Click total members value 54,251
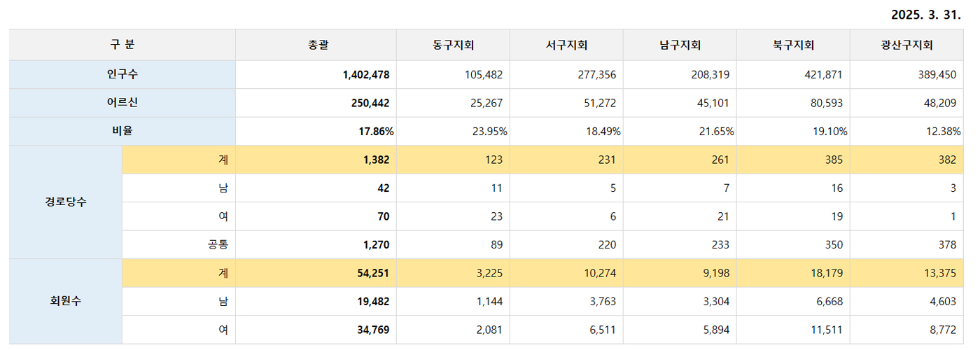Screen dimensions: 980x350 pos(373,273)
